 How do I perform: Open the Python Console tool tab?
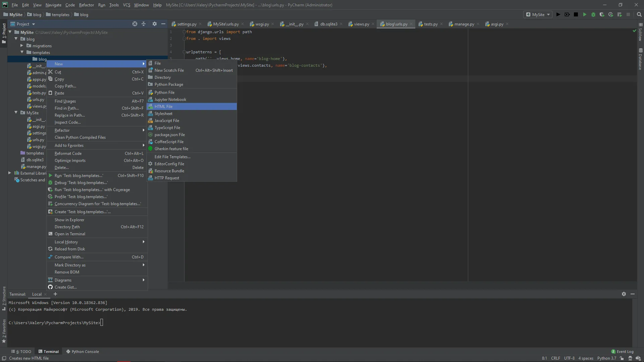pos(83,352)
